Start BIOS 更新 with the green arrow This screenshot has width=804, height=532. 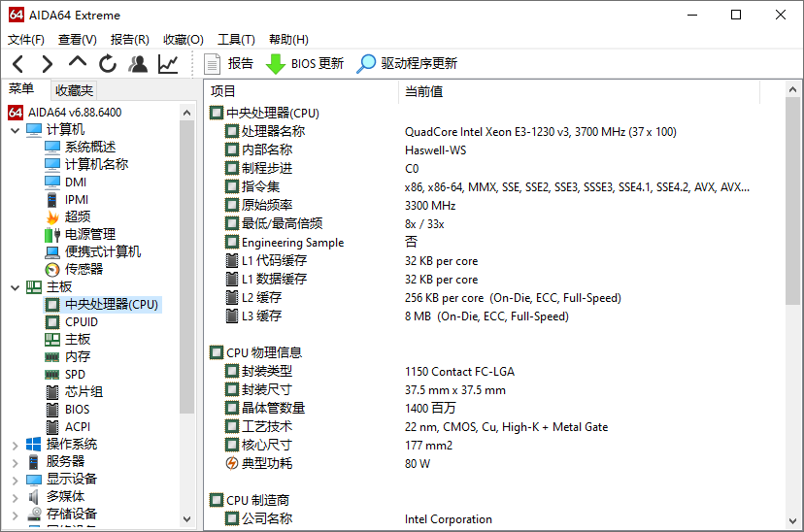(305, 63)
